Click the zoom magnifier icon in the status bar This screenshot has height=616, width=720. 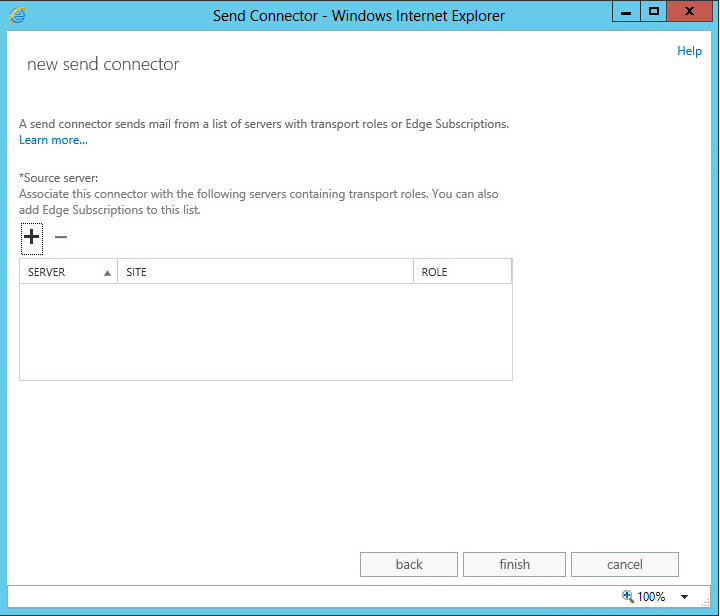point(628,596)
